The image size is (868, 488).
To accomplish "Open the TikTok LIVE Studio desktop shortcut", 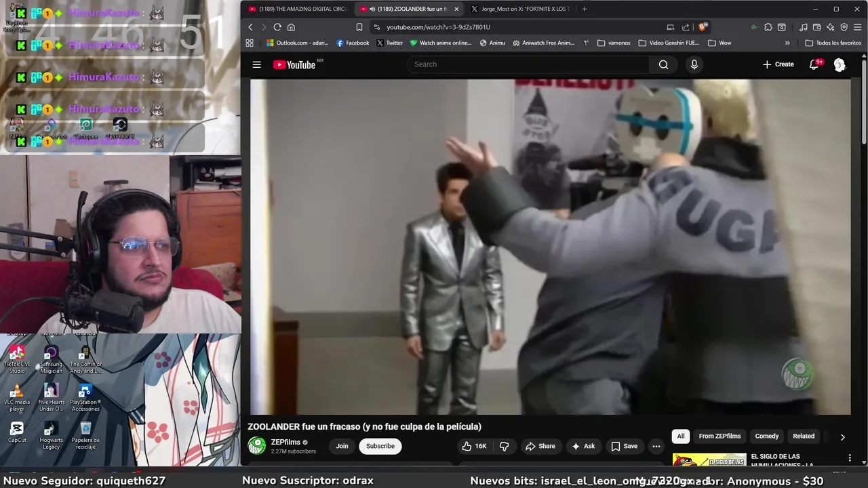I will (x=17, y=359).
